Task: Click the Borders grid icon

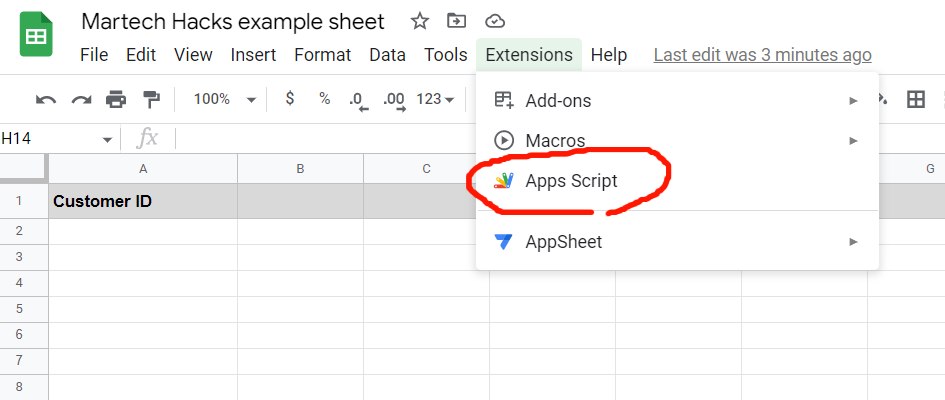Action: (916, 99)
